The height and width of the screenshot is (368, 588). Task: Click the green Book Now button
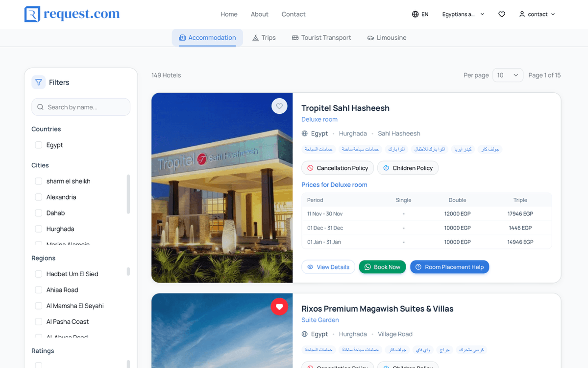coord(382,267)
